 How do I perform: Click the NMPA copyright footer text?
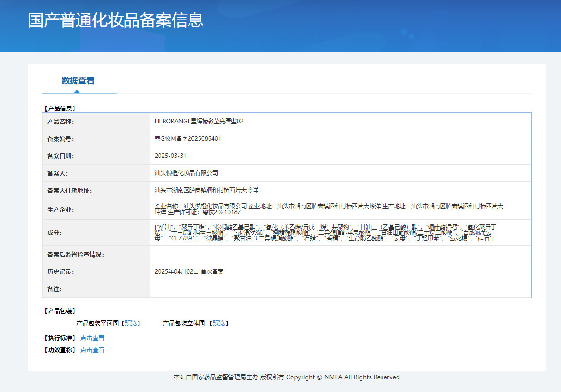click(x=287, y=377)
